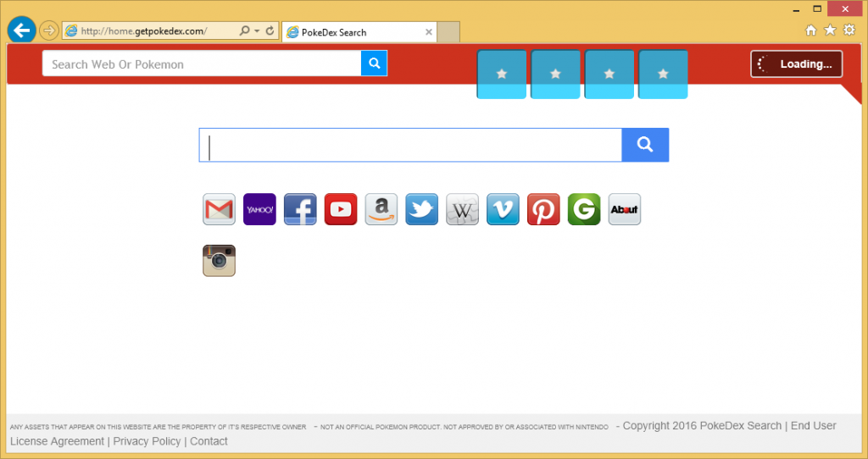Open the Contact link

point(209,441)
